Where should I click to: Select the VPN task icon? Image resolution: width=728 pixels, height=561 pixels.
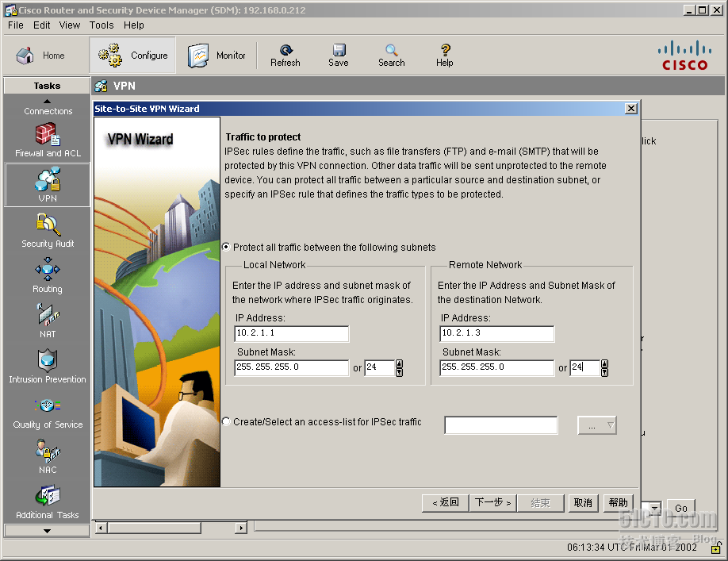click(x=48, y=185)
